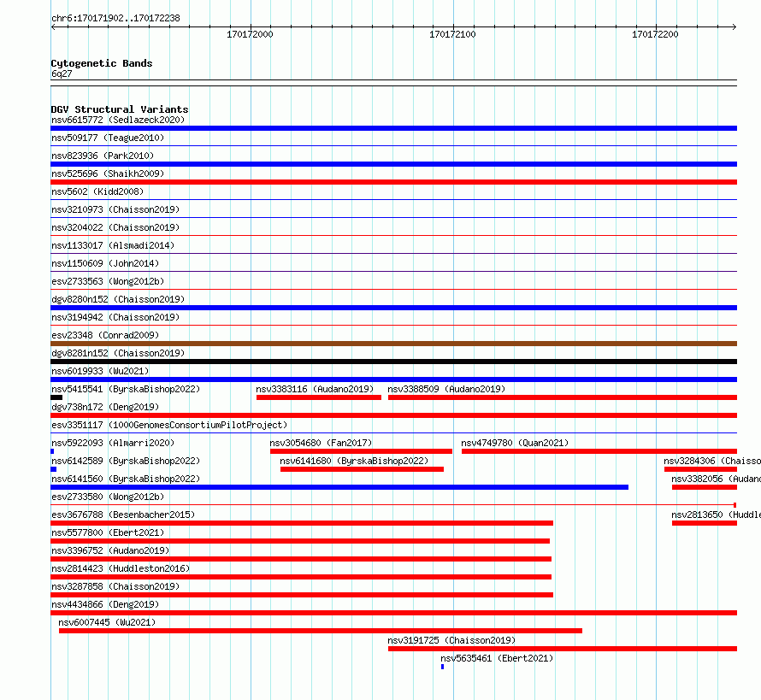The width and height of the screenshot is (761, 700).
Task: Select nsv3396752 (Audano2019) label
Action: pos(110,550)
